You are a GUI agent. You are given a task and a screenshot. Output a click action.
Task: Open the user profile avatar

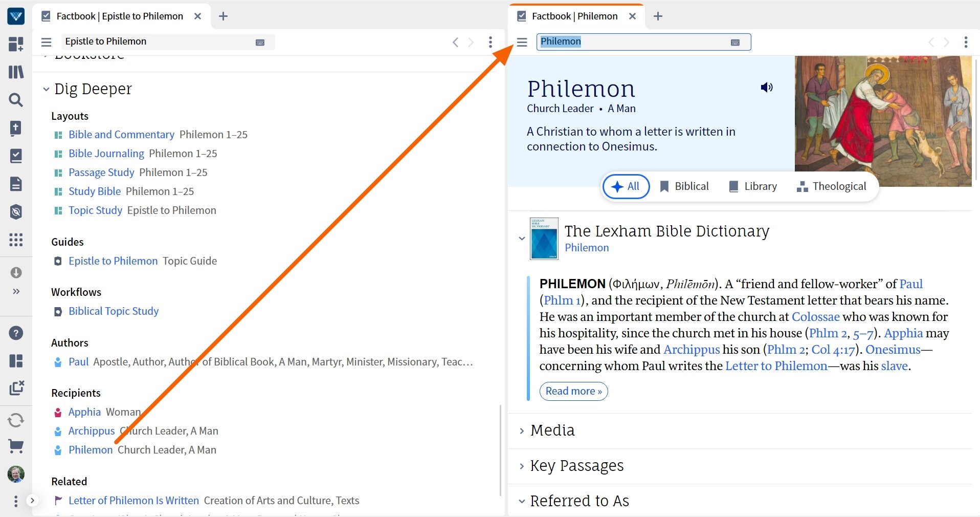[x=16, y=474]
